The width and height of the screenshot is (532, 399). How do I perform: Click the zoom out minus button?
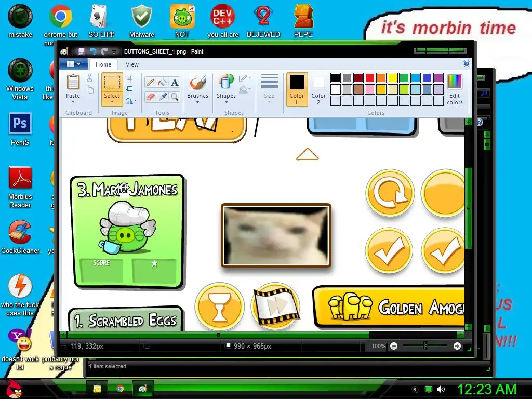pos(394,346)
